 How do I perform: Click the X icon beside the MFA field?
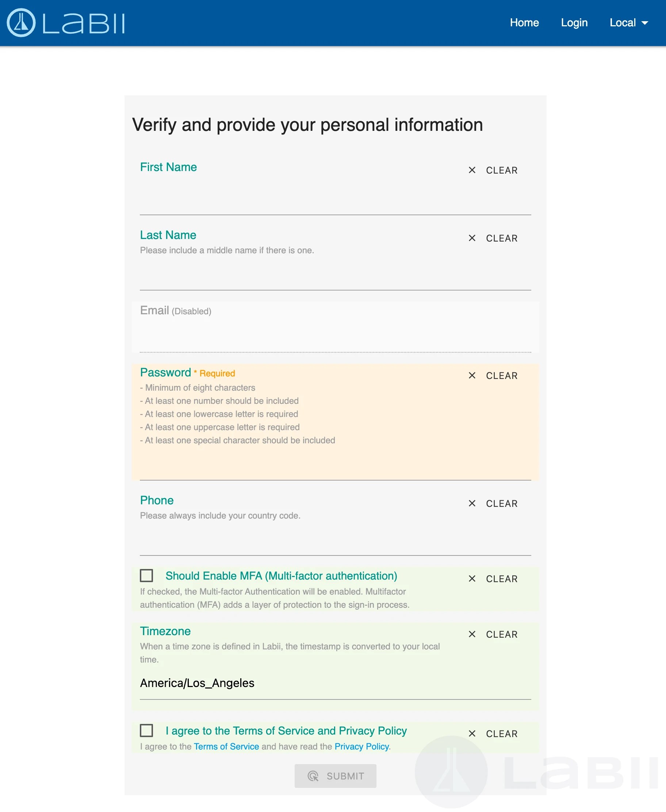click(471, 578)
